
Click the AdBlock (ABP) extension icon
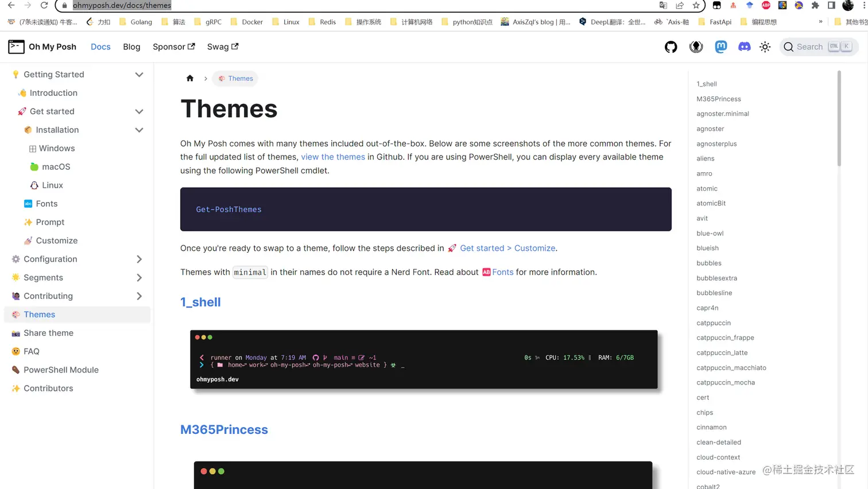(x=766, y=5)
